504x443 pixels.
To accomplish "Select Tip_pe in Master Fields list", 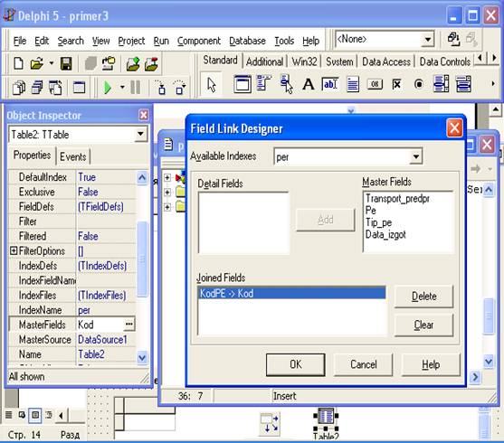I will tap(378, 222).
